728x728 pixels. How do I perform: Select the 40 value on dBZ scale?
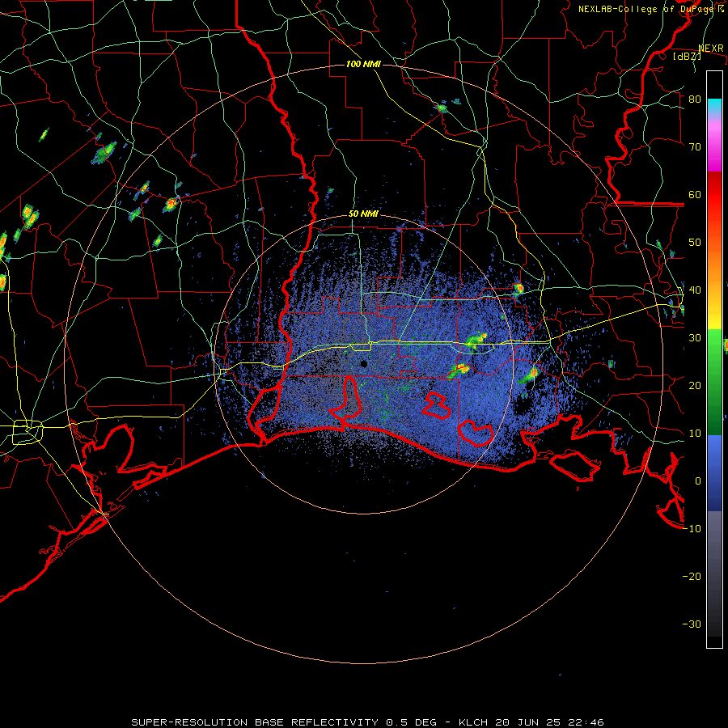point(695,290)
